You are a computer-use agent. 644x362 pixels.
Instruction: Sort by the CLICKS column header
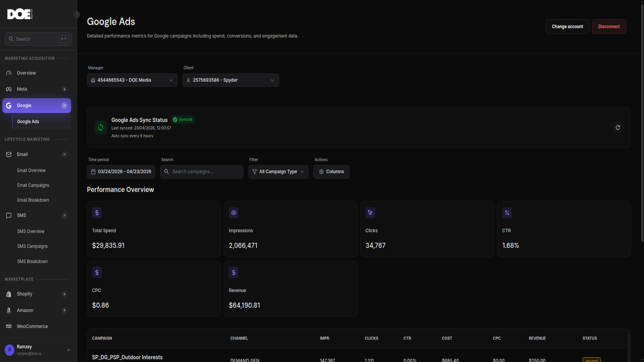pyautogui.click(x=372, y=339)
